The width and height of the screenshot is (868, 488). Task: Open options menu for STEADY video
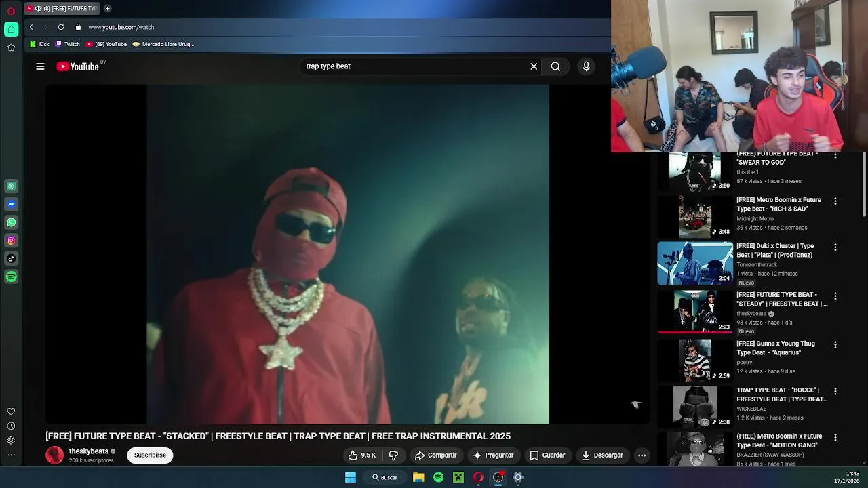pos(835,296)
